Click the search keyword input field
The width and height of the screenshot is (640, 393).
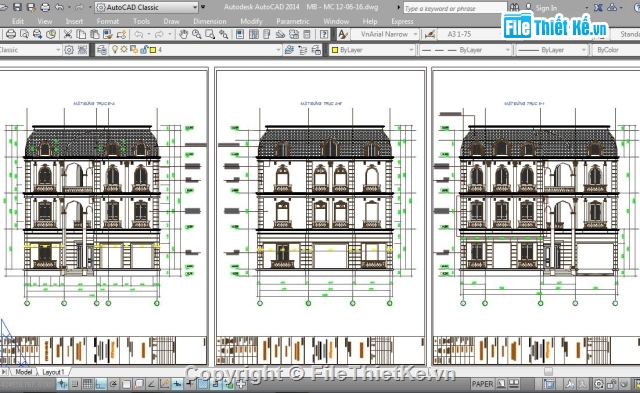[455, 8]
